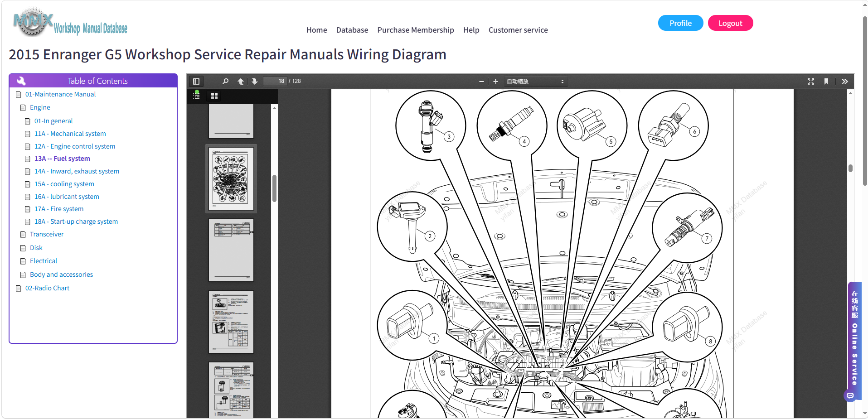This screenshot has width=868, height=419.
Task: Switch sidebar to thumbnails grid view
Action: click(214, 96)
